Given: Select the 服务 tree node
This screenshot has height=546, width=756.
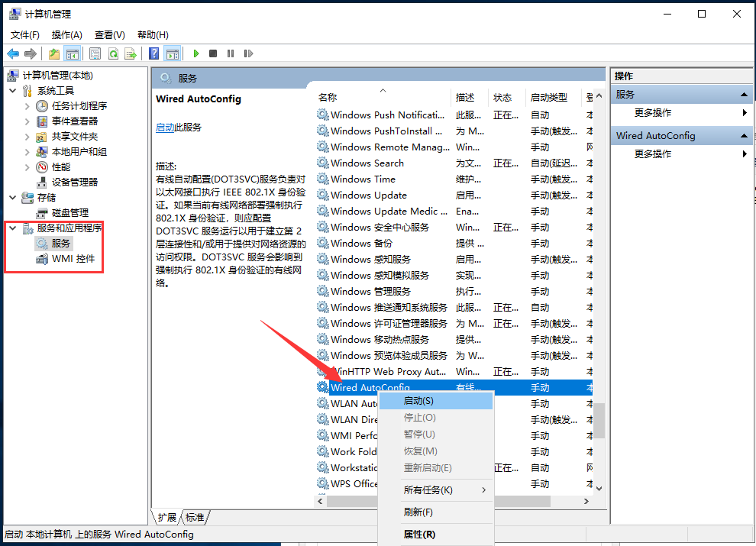Looking at the screenshot, I should 61,243.
